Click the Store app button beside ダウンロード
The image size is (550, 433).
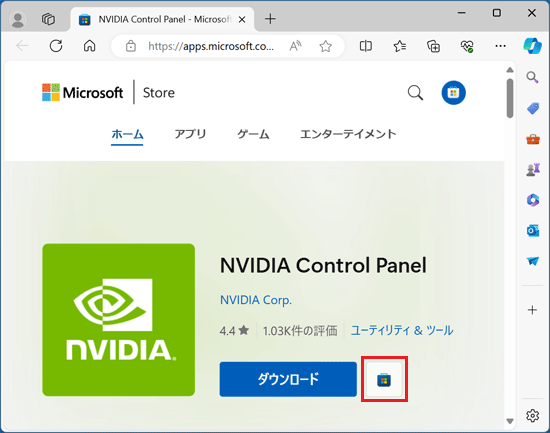point(384,380)
